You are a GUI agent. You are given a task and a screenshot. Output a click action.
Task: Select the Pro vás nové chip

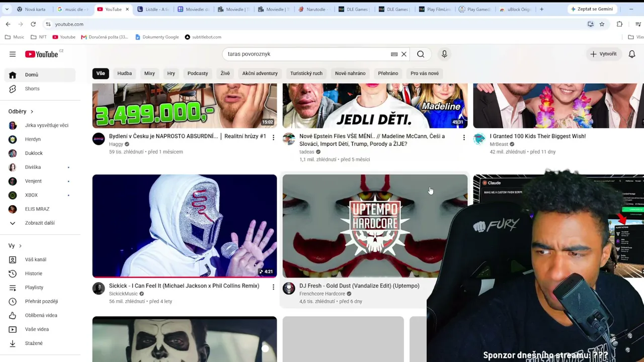[425, 73]
